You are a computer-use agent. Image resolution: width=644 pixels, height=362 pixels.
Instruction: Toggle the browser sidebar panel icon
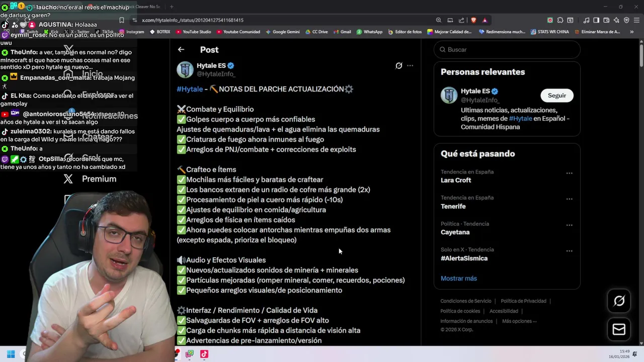tap(596, 20)
